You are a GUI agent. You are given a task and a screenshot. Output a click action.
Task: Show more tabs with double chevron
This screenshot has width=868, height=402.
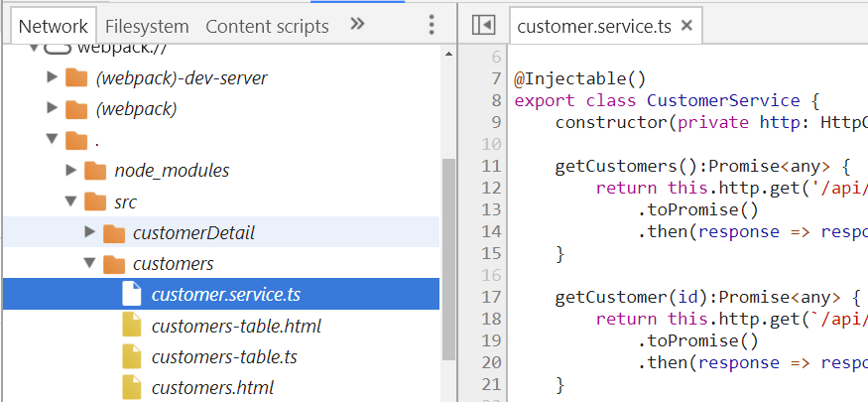tap(357, 24)
